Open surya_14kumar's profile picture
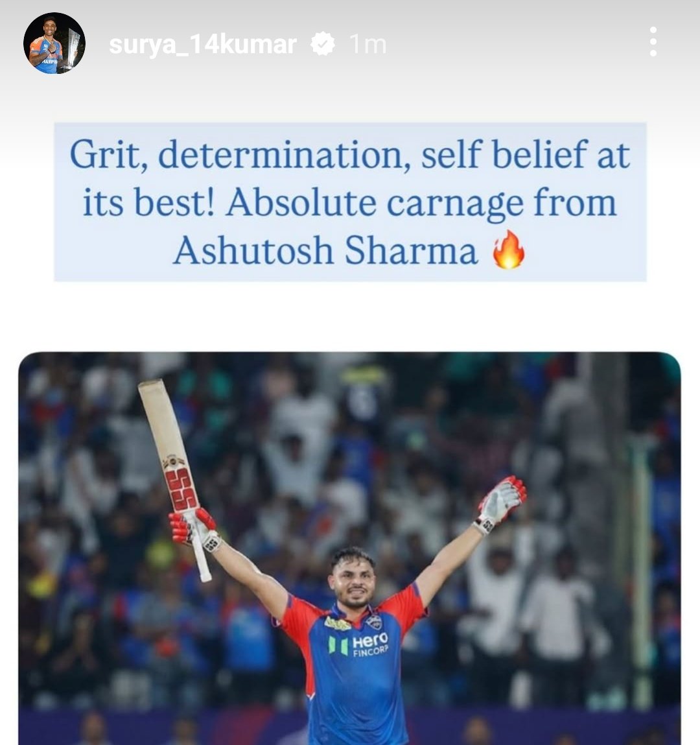This screenshot has height=745, width=700. [54, 43]
